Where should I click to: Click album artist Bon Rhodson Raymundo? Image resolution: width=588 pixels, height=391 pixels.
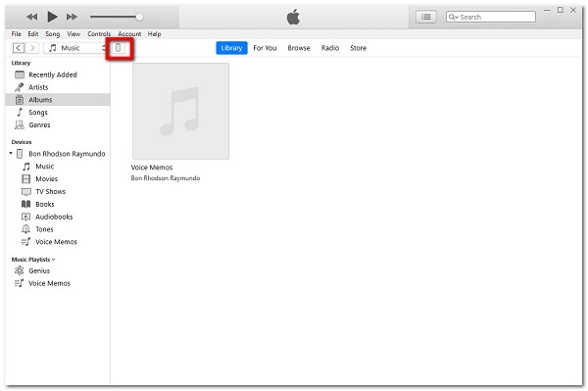(166, 178)
